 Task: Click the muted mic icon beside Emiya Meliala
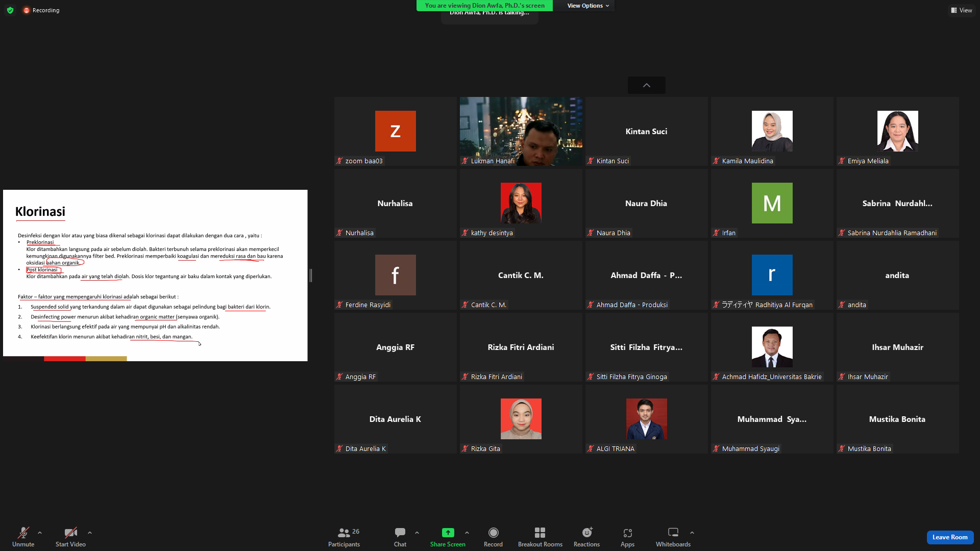[x=842, y=161]
